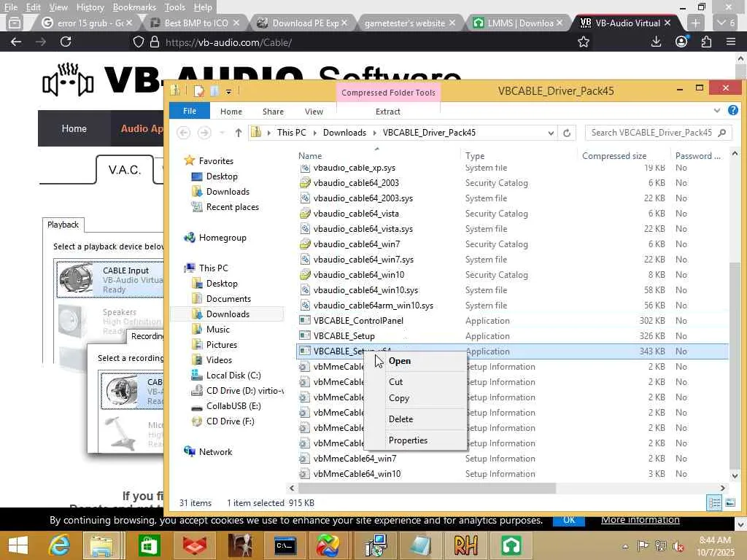The image size is (747, 560).
Task: Sort the file list by the Name column header
Action: 310,156
